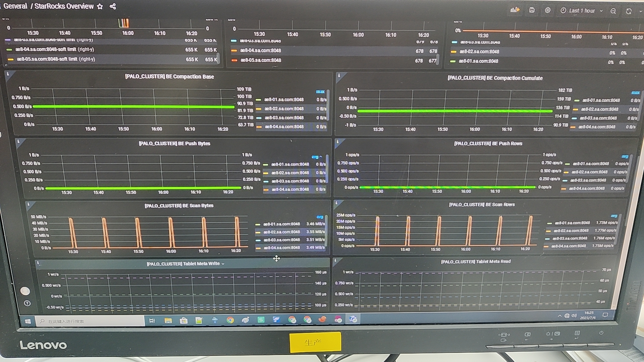
Task: Toggle ae8-02 series in BE Push Bytes legend
Action: coord(290,173)
